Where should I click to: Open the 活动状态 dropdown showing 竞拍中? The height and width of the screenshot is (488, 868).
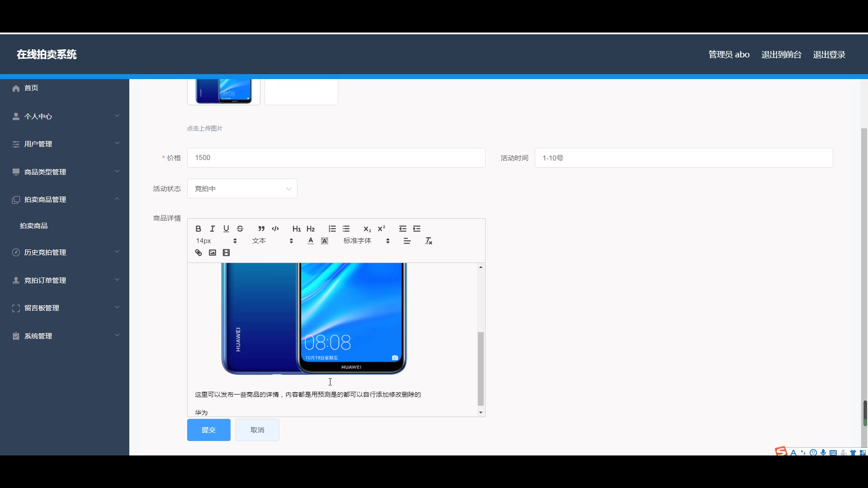tap(242, 188)
